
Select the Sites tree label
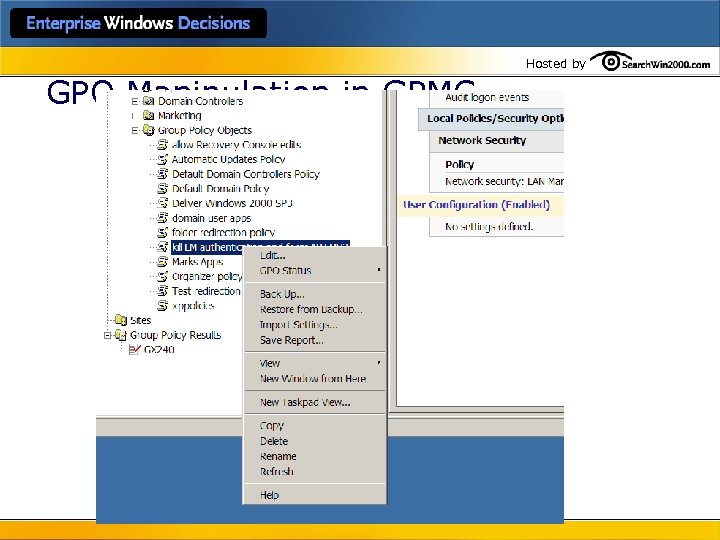point(141,320)
